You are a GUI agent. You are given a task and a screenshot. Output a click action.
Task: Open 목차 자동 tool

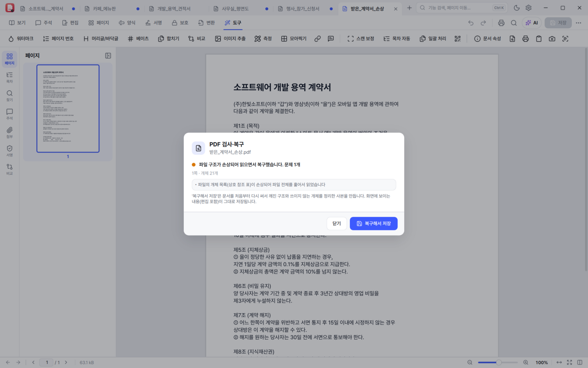(x=397, y=39)
